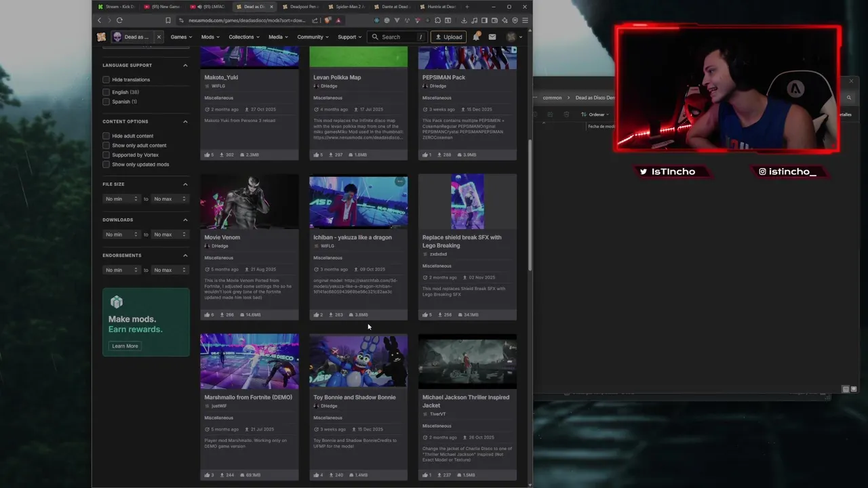Click the cube icon in Make mods banner
This screenshot has height=488, width=868.
point(117,302)
